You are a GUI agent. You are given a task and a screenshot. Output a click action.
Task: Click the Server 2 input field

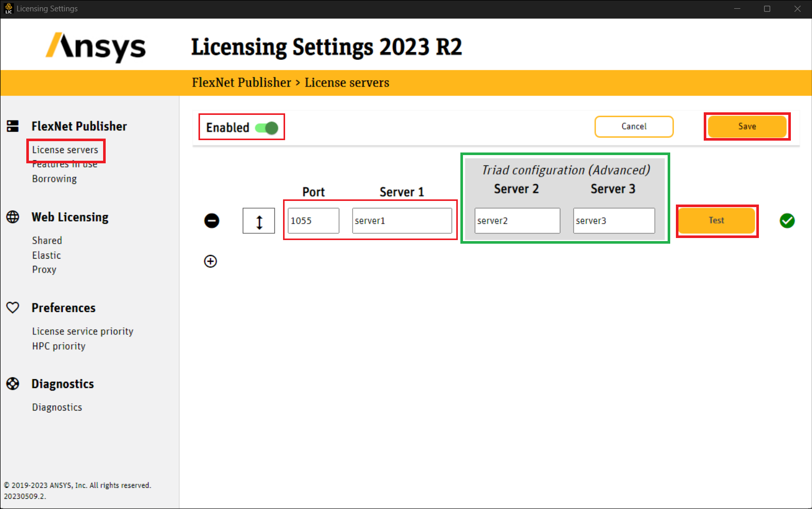pos(517,221)
